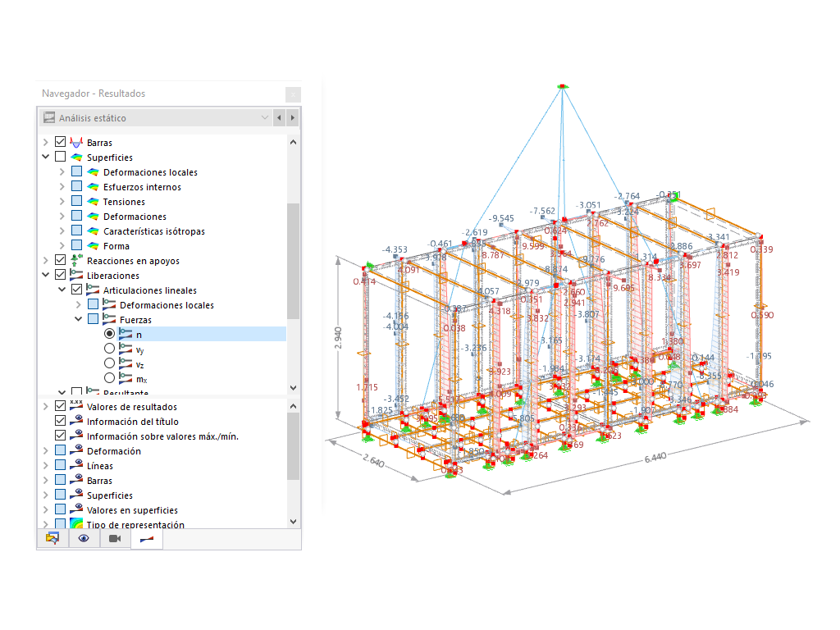The width and height of the screenshot is (840, 630).
Task: Uncheck Articulaciones lineales checkbox
Action: pyautogui.click(x=76, y=290)
